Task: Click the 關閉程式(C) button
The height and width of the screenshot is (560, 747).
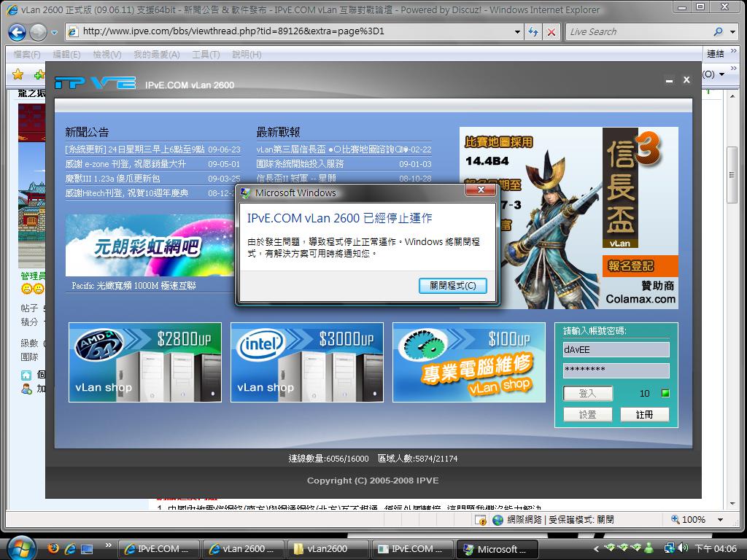Action: [x=452, y=286]
